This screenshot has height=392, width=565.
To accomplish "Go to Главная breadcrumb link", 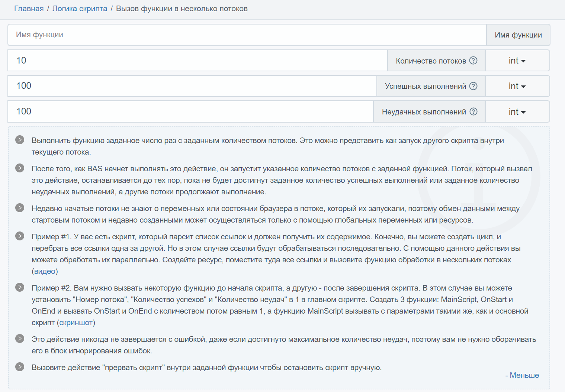I will point(29,9).
